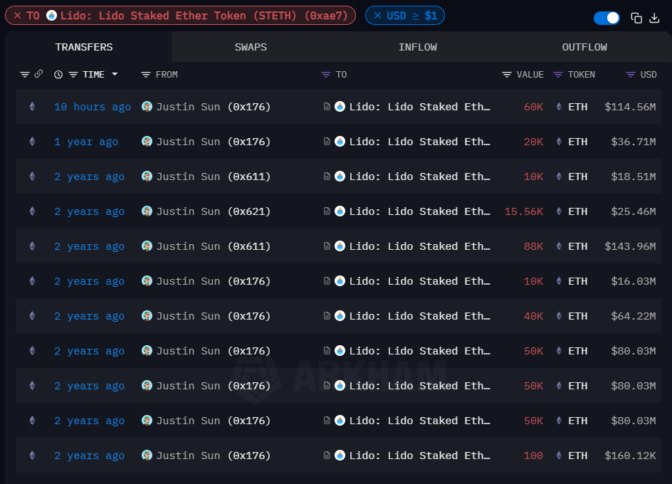Open the chain filter icon in header

[x=25, y=75]
